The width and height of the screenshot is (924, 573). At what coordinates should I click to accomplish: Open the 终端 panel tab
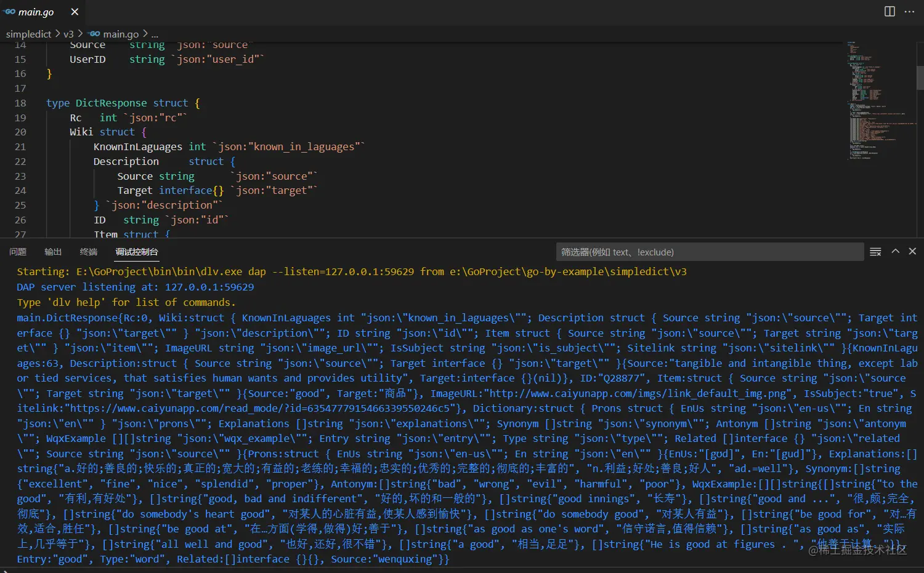point(89,252)
